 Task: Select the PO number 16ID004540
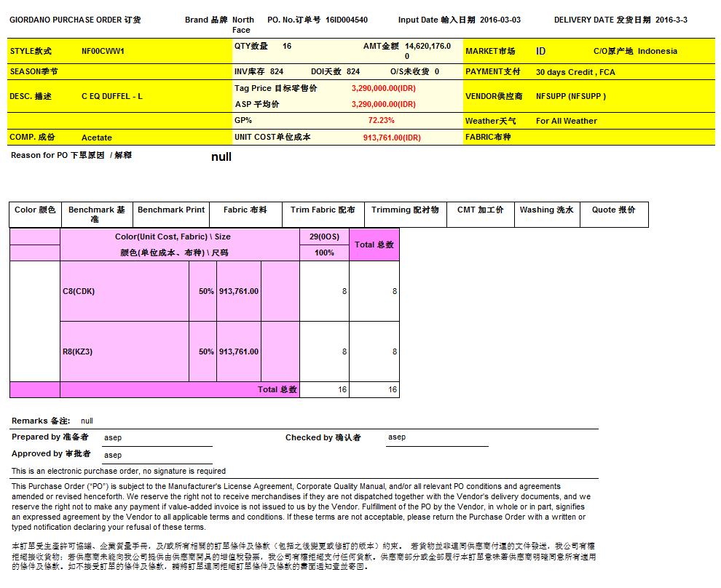click(x=346, y=20)
